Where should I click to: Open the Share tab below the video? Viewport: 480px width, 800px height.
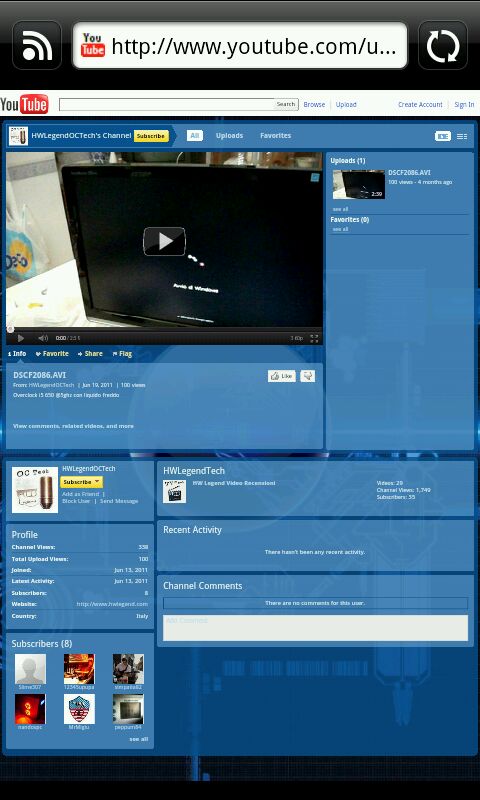point(90,354)
